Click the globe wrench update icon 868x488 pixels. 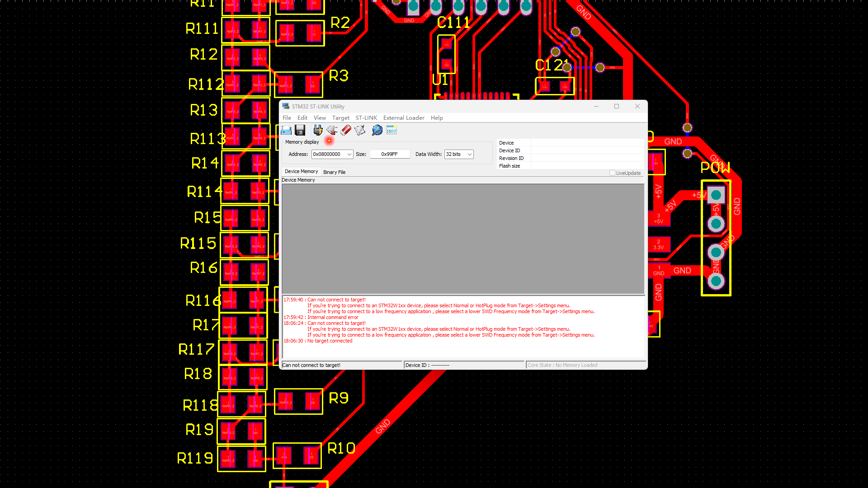377,131
